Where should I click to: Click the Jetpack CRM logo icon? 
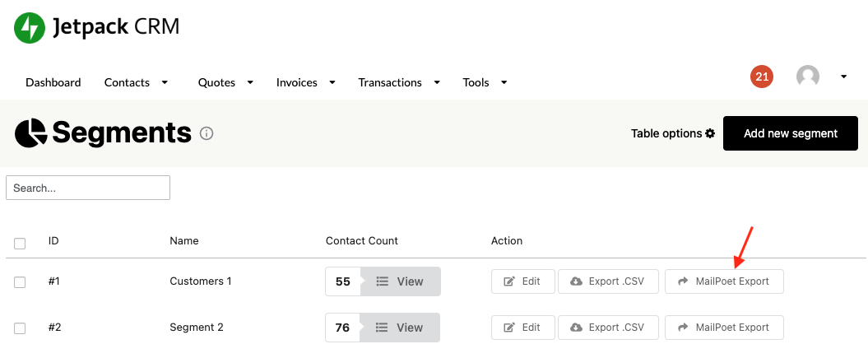[x=30, y=28]
